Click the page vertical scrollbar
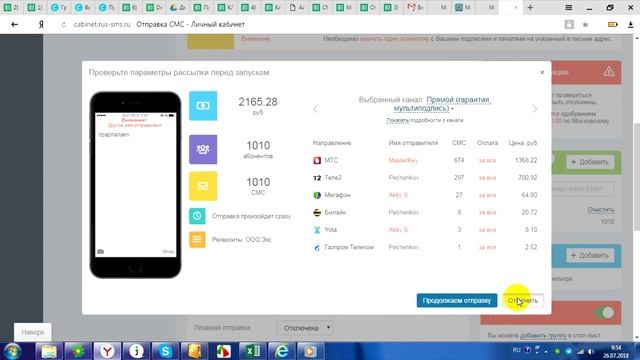Viewport: 640px width, 360px height. 637,176
